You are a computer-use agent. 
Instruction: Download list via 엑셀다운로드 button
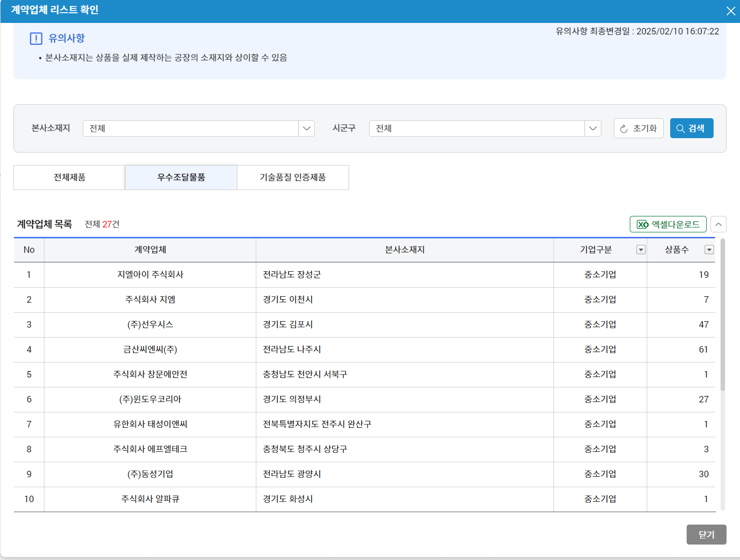point(668,224)
